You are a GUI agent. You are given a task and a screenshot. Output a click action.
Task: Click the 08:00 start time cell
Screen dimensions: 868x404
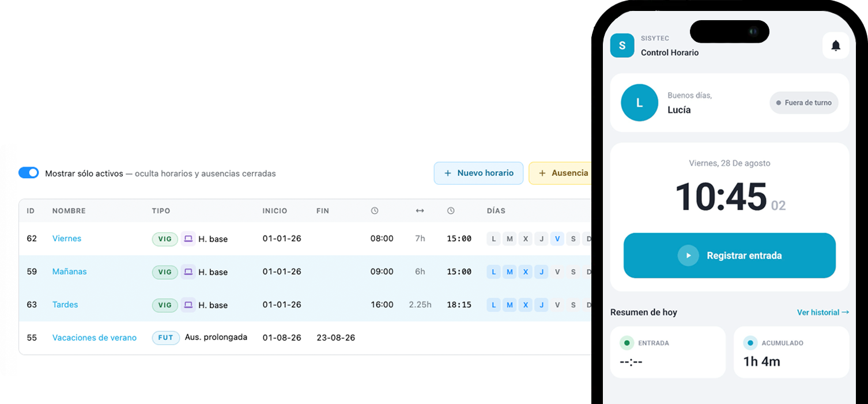tap(382, 239)
